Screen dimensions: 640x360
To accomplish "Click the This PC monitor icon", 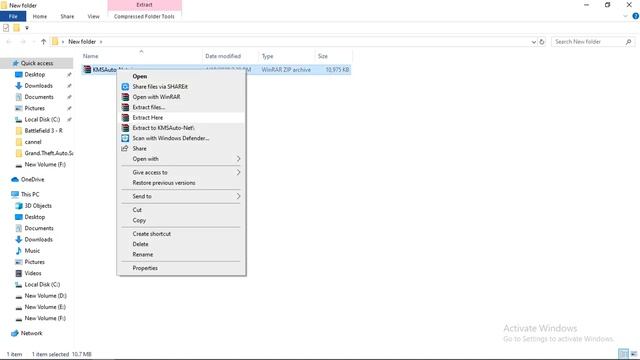I will (x=15, y=194).
